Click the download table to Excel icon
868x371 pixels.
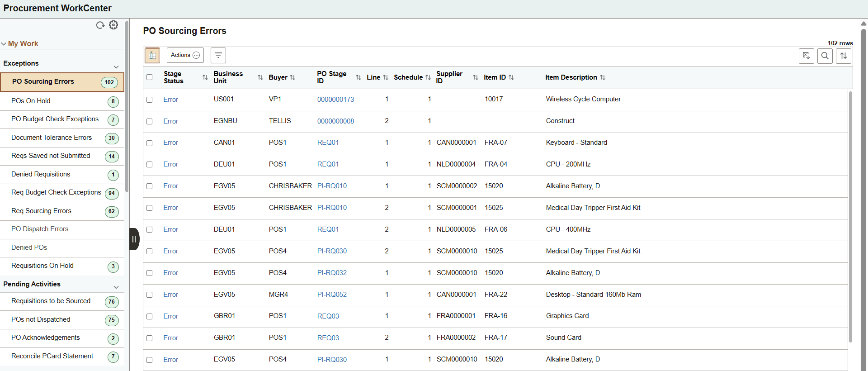806,56
